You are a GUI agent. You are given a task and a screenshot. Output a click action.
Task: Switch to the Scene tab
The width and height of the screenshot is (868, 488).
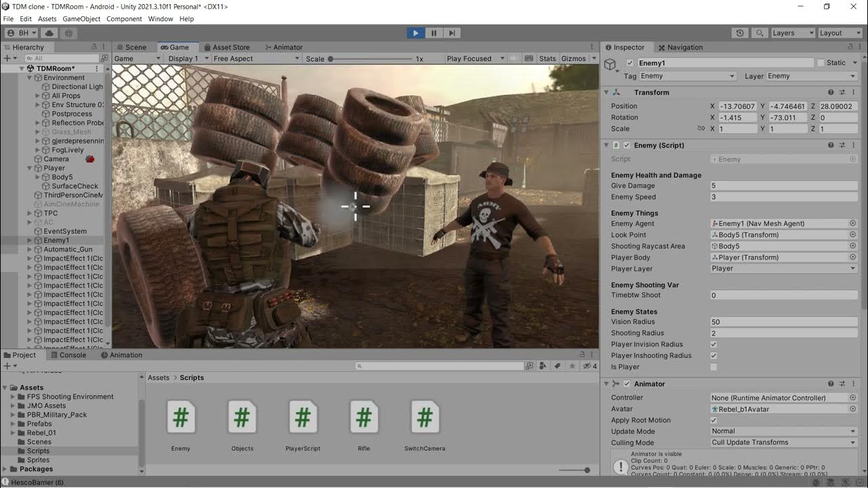pos(131,47)
